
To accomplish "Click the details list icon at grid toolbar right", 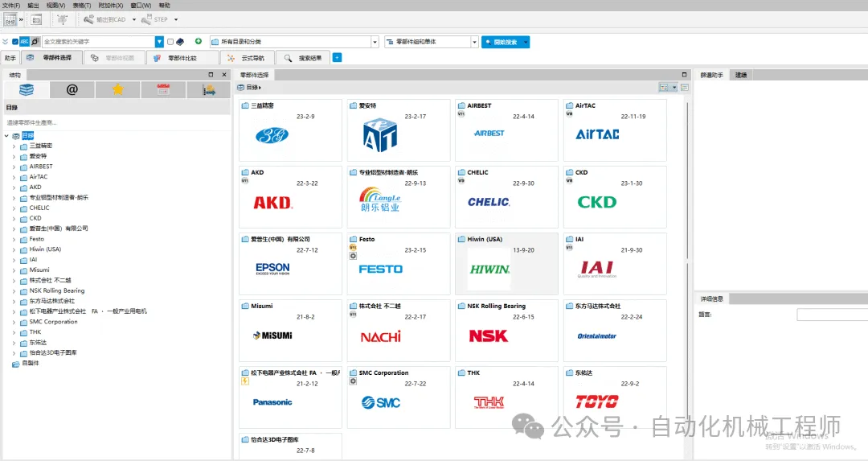I will 685,88.
